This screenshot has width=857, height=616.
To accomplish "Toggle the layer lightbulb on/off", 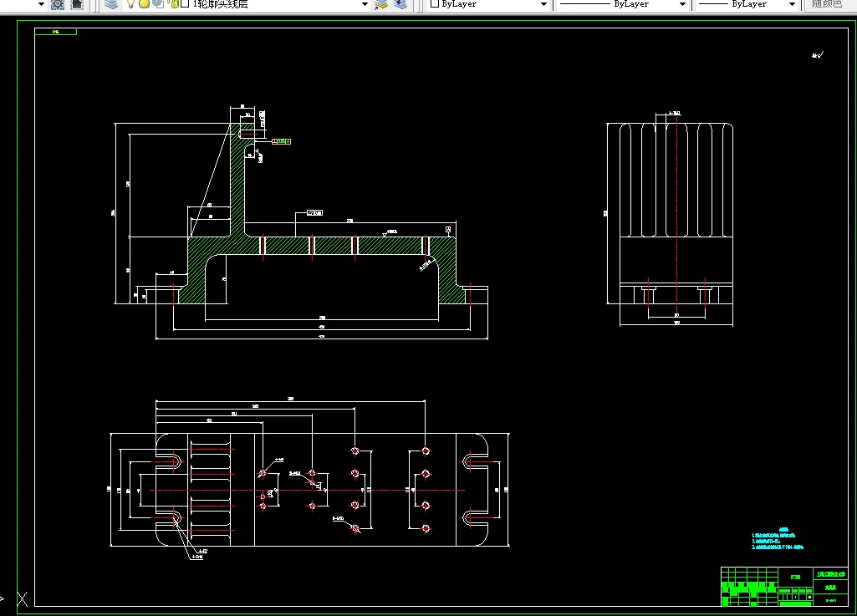I will (130, 4).
